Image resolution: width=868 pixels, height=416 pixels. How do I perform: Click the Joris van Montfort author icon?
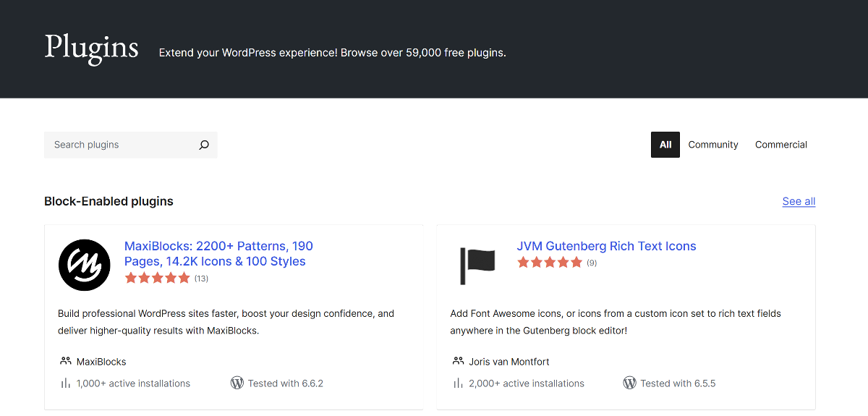(x=458, y=361)
